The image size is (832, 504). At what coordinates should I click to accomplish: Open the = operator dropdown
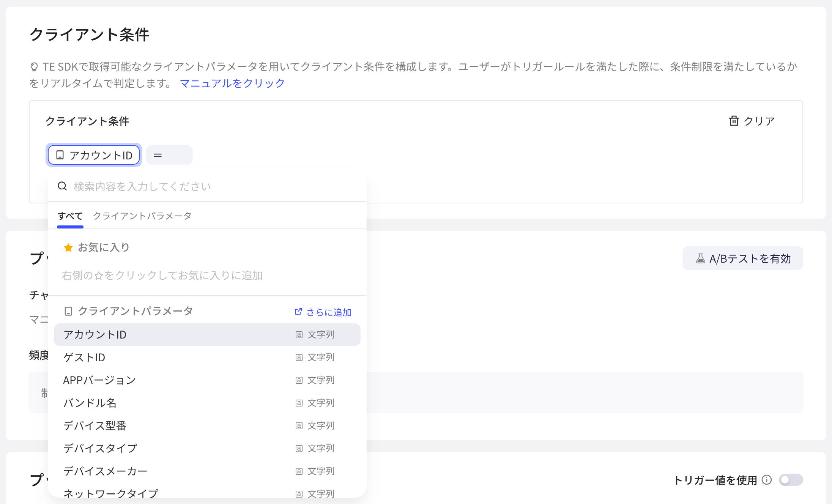[x=169, y=155]
